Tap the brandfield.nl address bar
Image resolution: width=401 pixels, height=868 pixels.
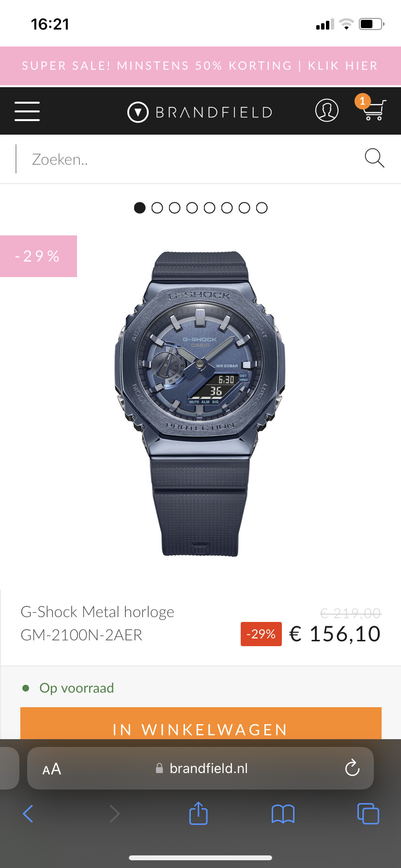pyautogui.click(x=200, y=768)
